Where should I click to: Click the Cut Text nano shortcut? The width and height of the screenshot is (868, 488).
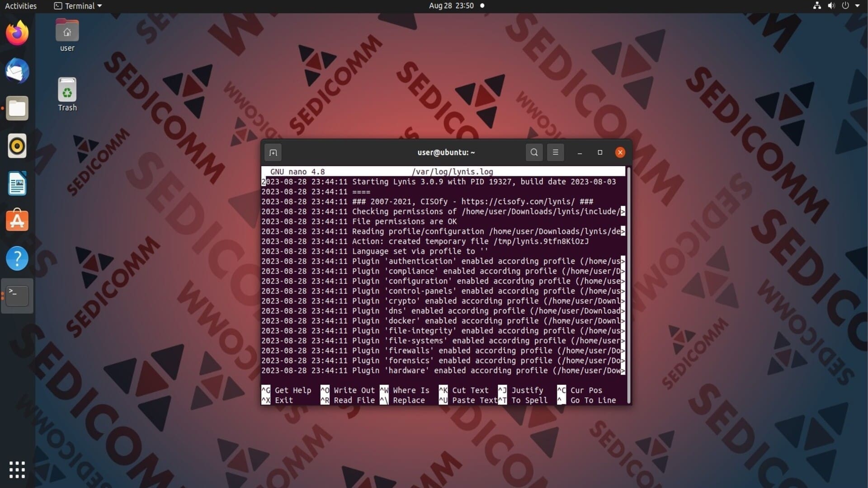(x=464, y=390)
